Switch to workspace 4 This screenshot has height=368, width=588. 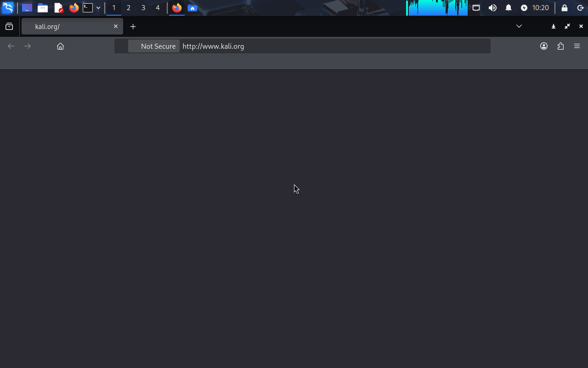click(x=158, y=8)
